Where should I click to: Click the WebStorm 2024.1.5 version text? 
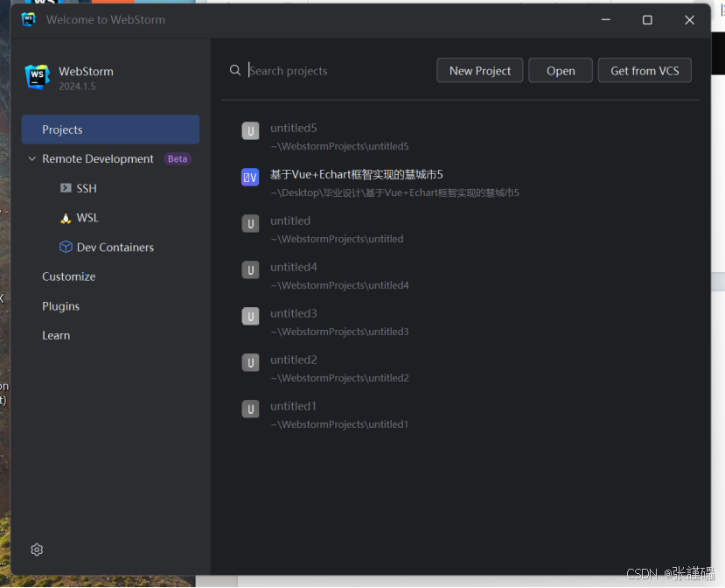click(x=77, y=87)
